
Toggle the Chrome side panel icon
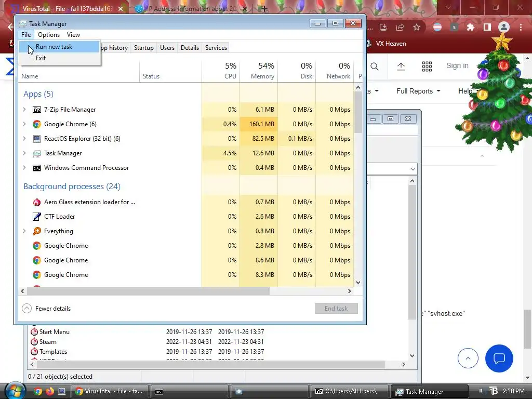(x=487, y=27)
